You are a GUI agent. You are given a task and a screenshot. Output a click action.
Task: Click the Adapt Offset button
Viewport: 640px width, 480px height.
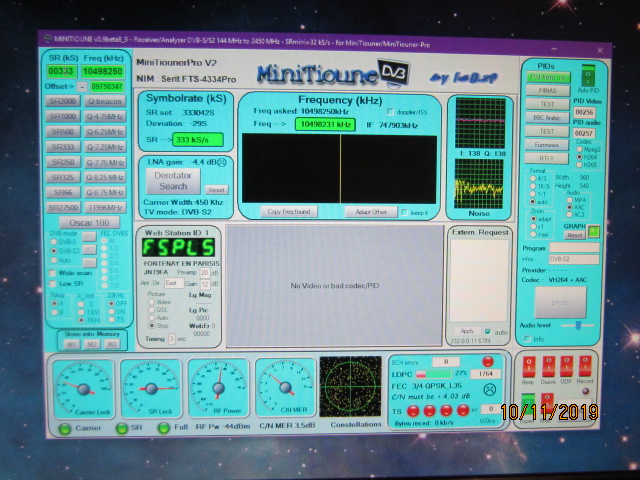(x=371, y=211)
